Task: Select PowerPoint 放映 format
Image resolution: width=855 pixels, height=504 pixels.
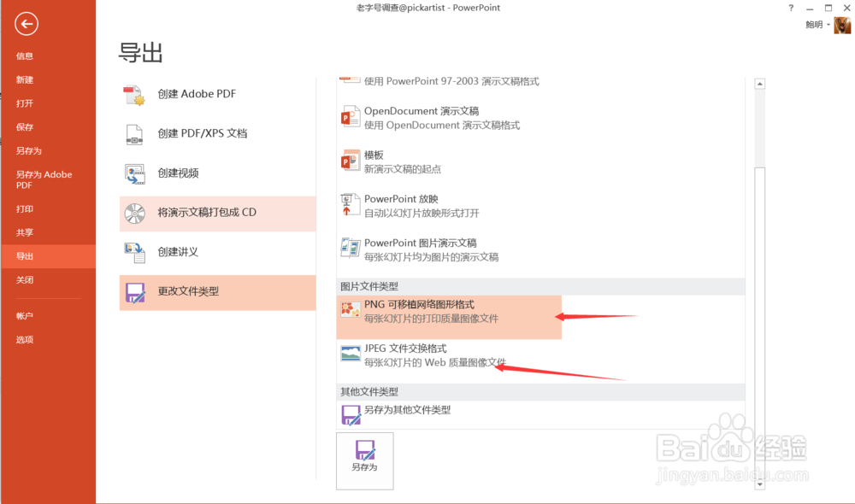Action: coord(449,206)
